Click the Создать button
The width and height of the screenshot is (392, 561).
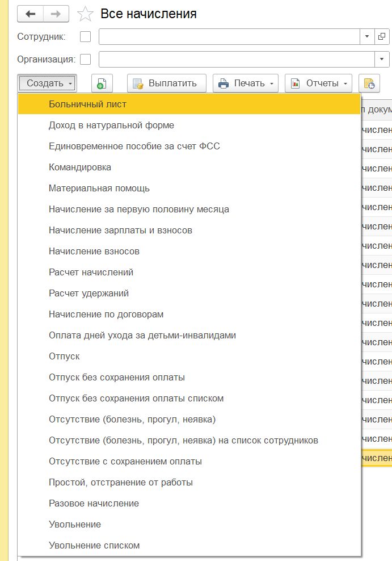[x=47, y=83]
